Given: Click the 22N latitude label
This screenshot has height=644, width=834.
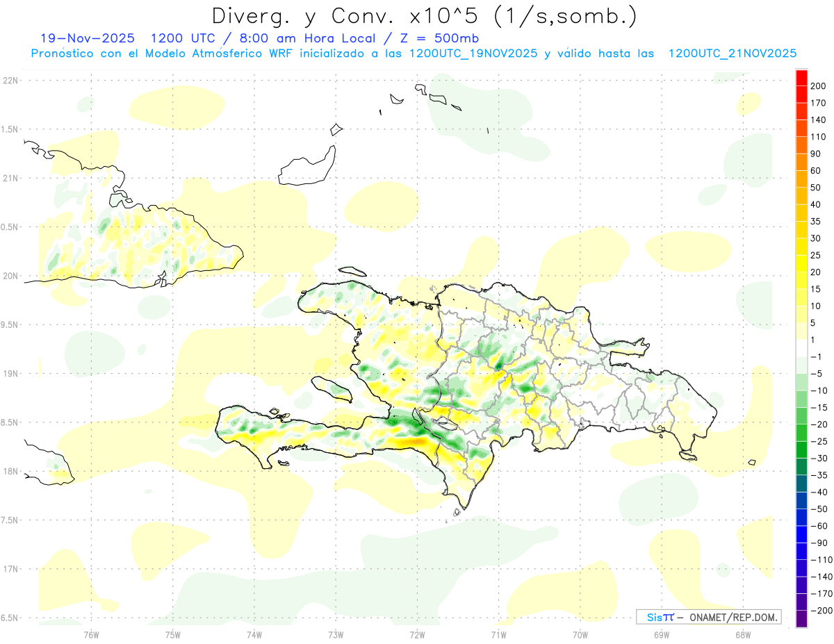Looking at the screenshot, I should coord(10,80).
